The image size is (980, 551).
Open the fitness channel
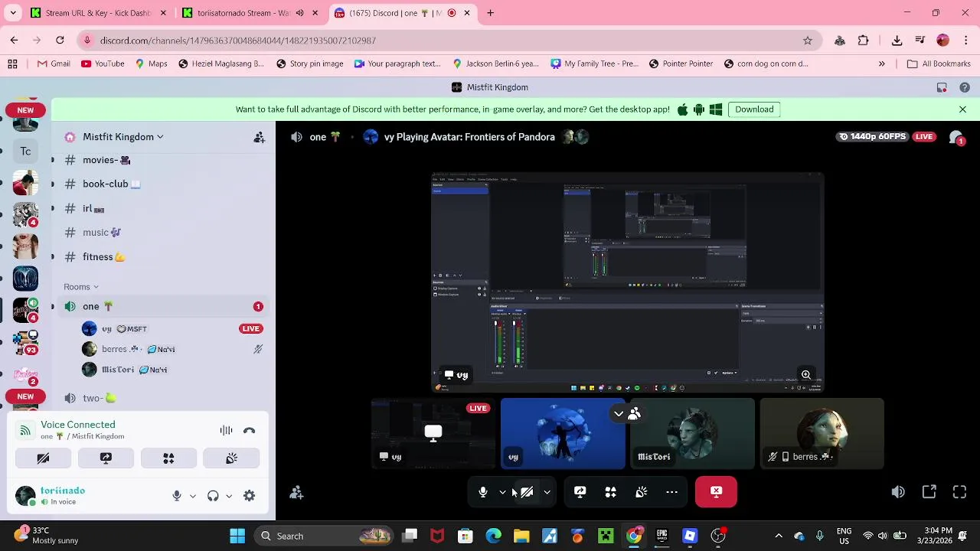(165, 257)
